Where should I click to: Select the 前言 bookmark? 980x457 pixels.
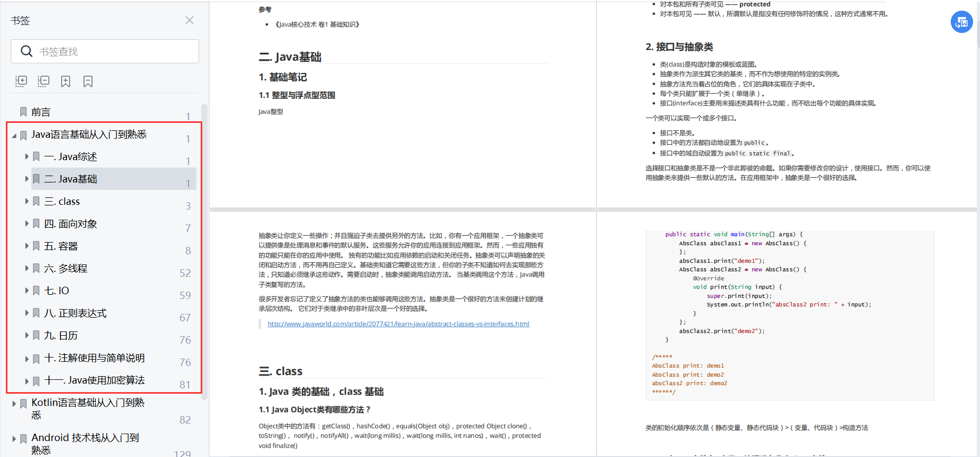coord(41,112)
